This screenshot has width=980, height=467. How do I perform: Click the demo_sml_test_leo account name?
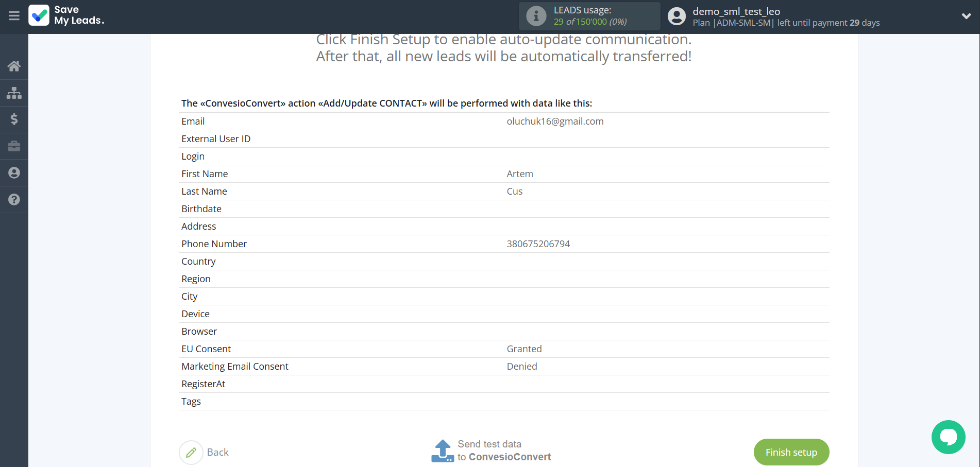point(736,11)
